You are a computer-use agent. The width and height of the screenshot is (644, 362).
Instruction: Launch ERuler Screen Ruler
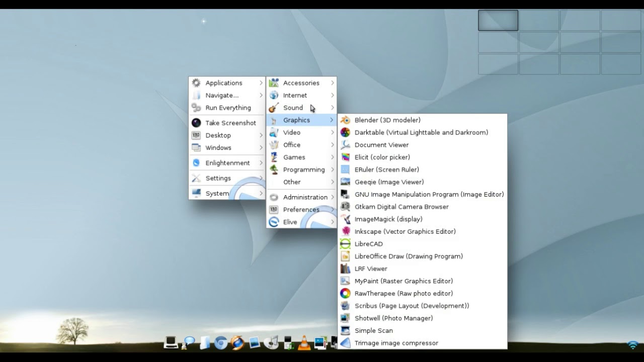(x=422, y=169)
